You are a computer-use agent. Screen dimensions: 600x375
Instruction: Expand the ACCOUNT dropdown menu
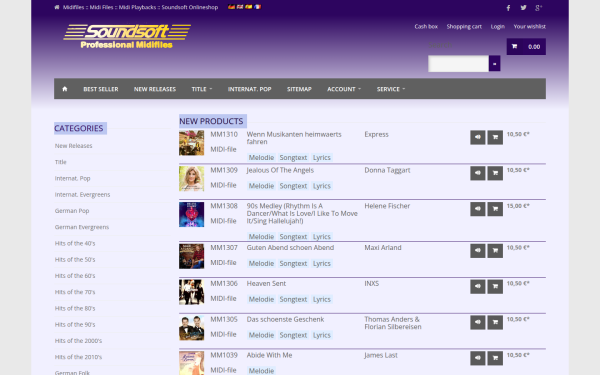click(x=344, y=89)
